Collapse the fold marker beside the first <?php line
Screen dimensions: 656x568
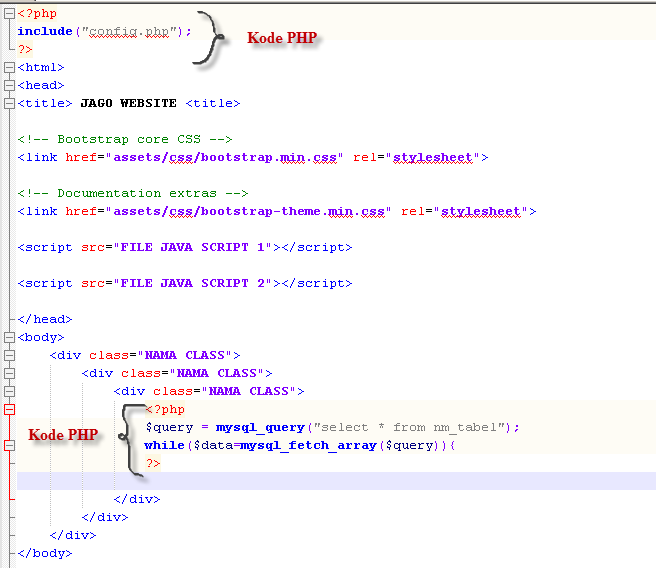9,14
